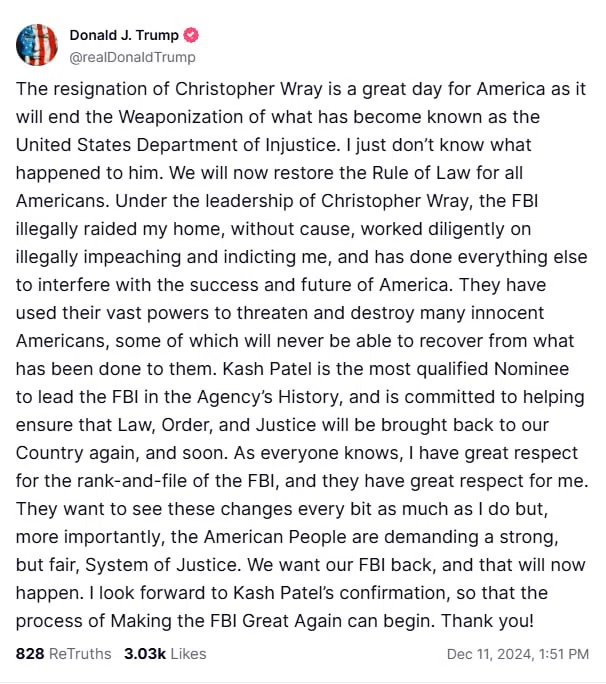
Task: Open the 3.03k Likes count
Action: point(145,653)
